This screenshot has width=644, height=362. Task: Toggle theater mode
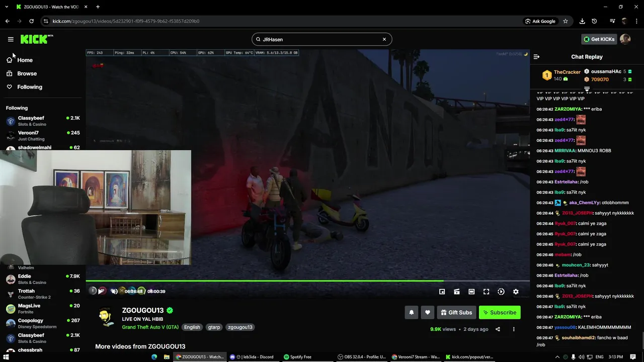471,292
